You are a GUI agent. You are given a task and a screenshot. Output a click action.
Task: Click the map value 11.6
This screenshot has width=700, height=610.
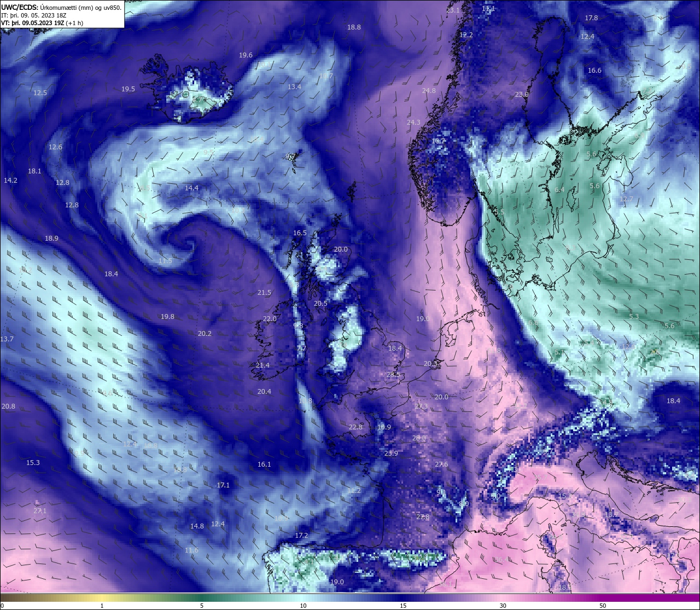[x=191, y=550]
